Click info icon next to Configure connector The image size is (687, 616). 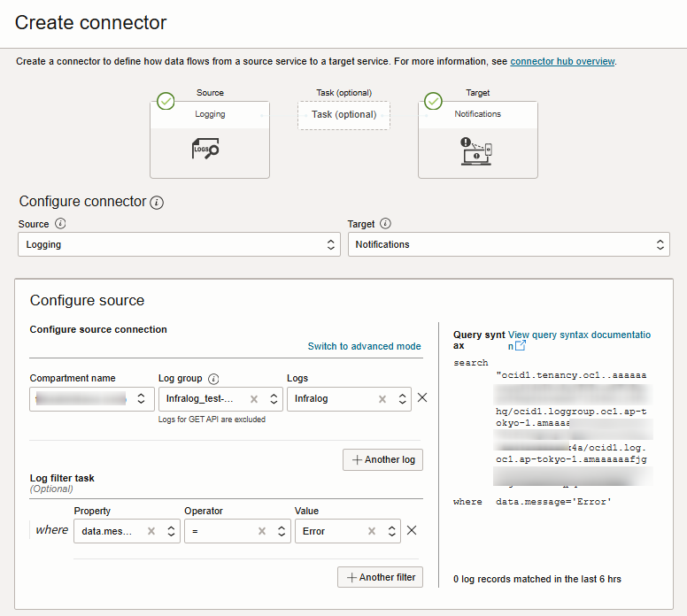[x=157, y=203]
